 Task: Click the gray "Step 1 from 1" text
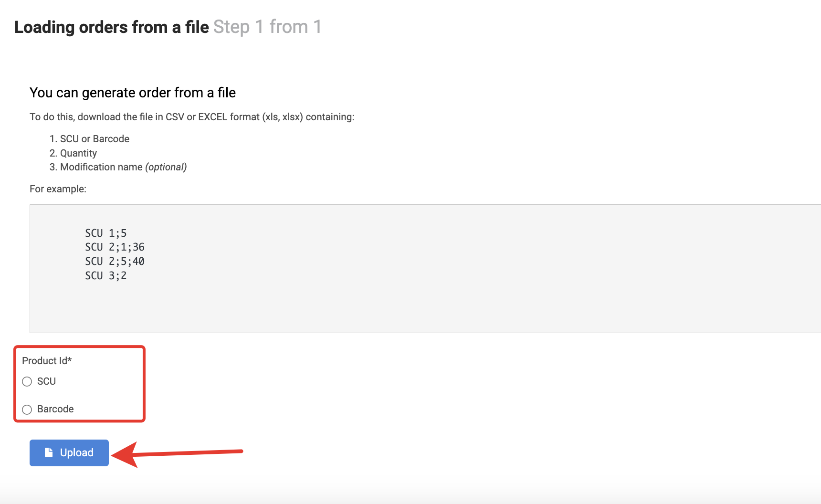coord(267,27)
